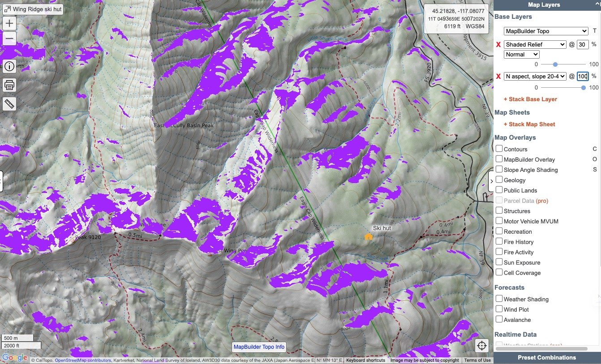
Task: Click the Google logo
Action: coord(15,358)
